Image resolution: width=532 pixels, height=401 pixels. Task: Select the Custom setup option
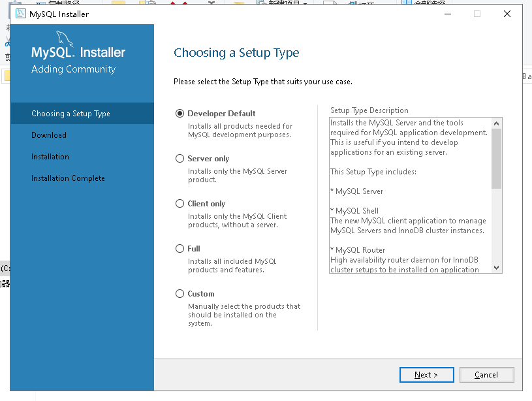click(180, 294)
